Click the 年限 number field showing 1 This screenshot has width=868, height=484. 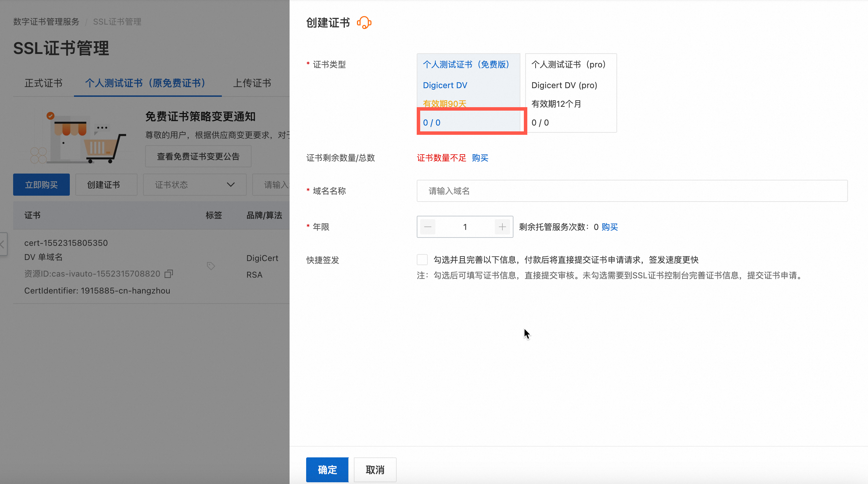point(465,227)
